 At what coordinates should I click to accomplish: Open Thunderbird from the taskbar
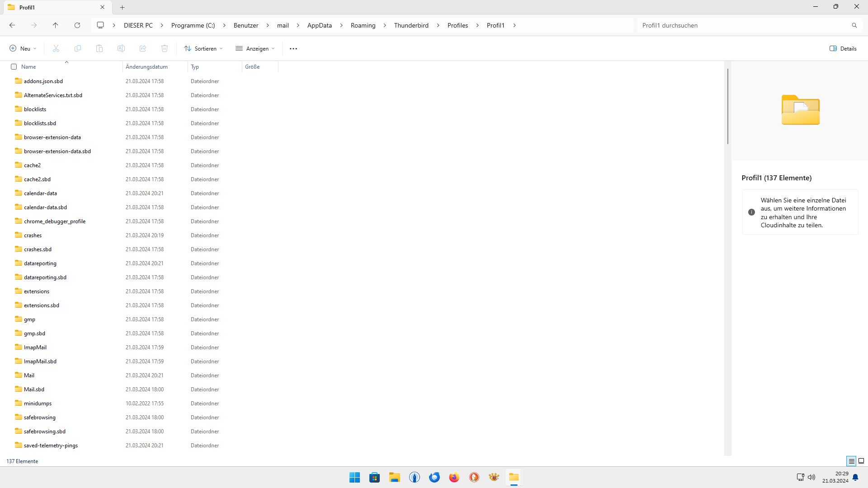coord(434,477)
